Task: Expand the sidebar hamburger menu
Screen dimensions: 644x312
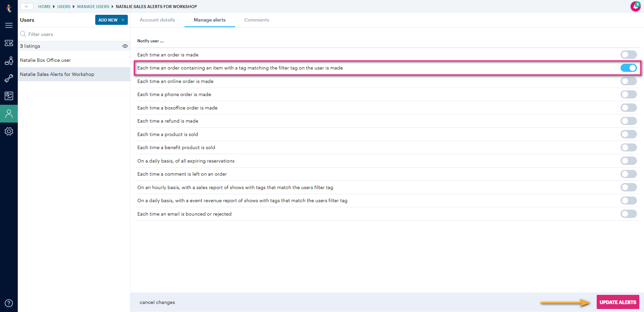Action: (9, 25)
